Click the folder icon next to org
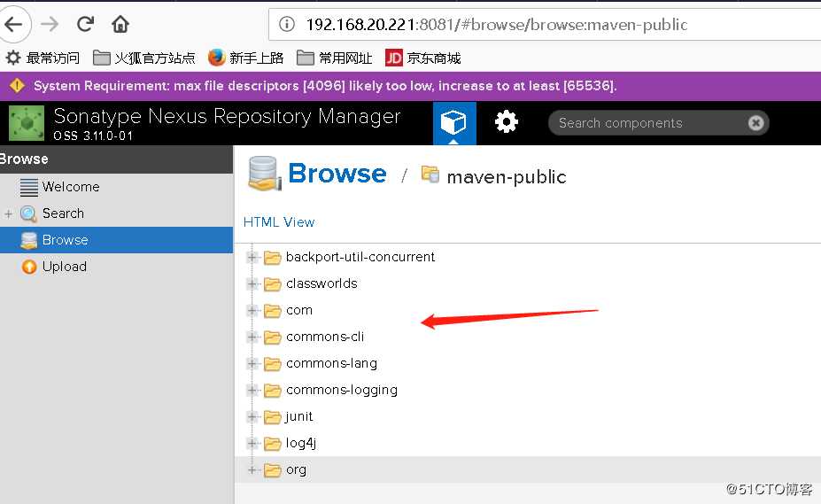Image resolution: width=821 pixels, height=504 pixels. coord(272,470)
